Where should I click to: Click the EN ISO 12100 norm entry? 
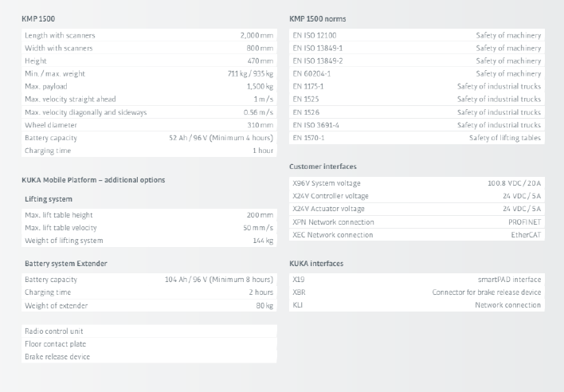tap(314, 36)
